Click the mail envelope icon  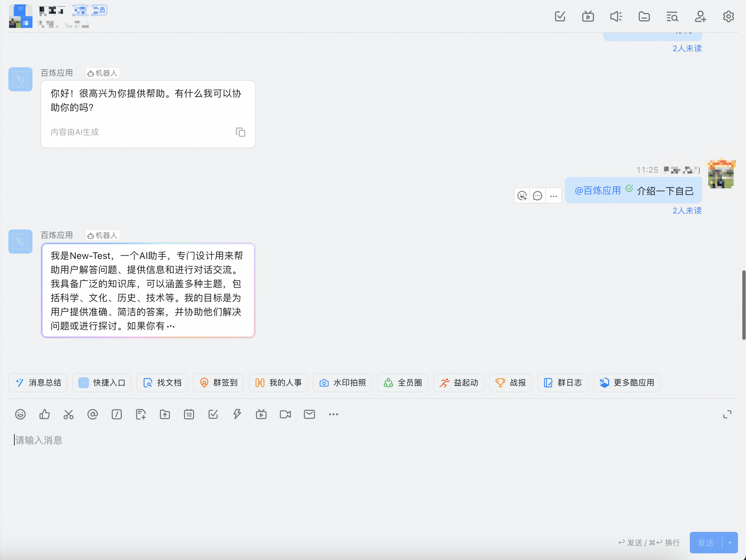(309, 414)
